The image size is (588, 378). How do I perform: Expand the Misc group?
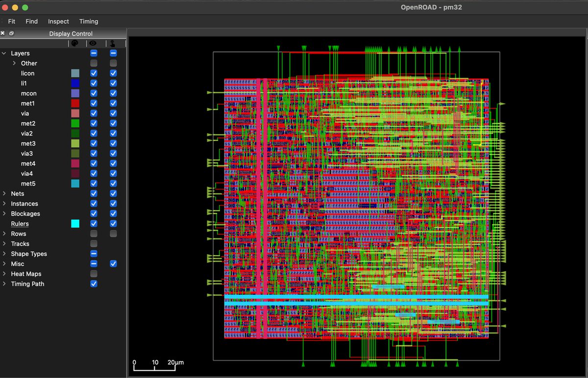point(4,264)
